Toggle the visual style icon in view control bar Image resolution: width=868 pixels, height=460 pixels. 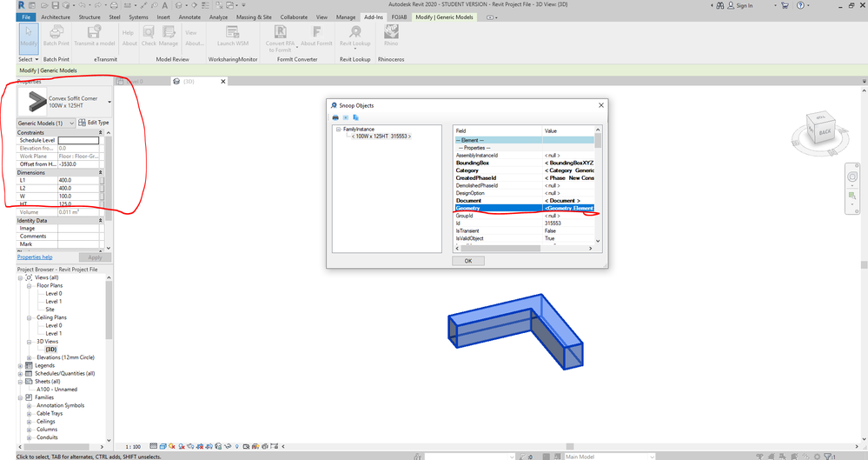pos(162,446)
